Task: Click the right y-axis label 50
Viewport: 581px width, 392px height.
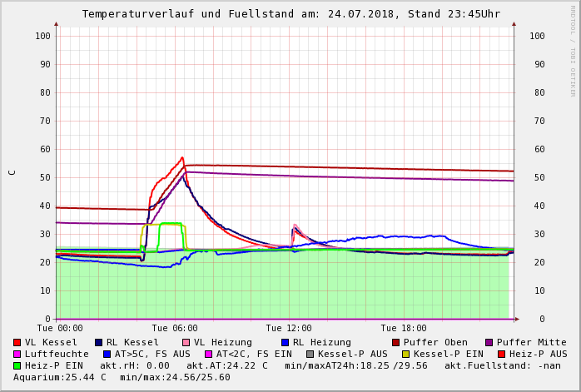Action: coord(539,177)
